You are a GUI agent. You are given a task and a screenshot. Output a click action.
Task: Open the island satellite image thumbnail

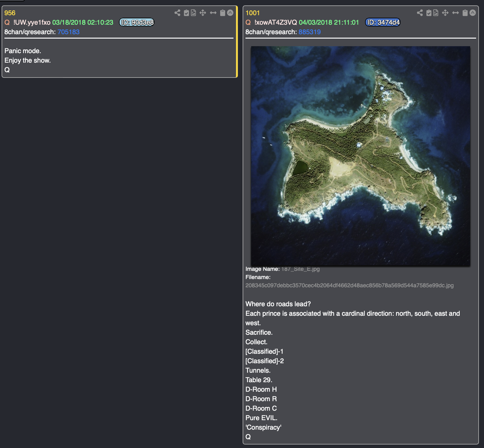coord(360,156)
